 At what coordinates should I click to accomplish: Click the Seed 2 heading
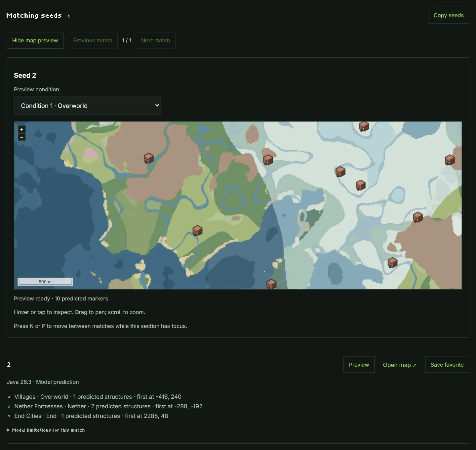25,75
